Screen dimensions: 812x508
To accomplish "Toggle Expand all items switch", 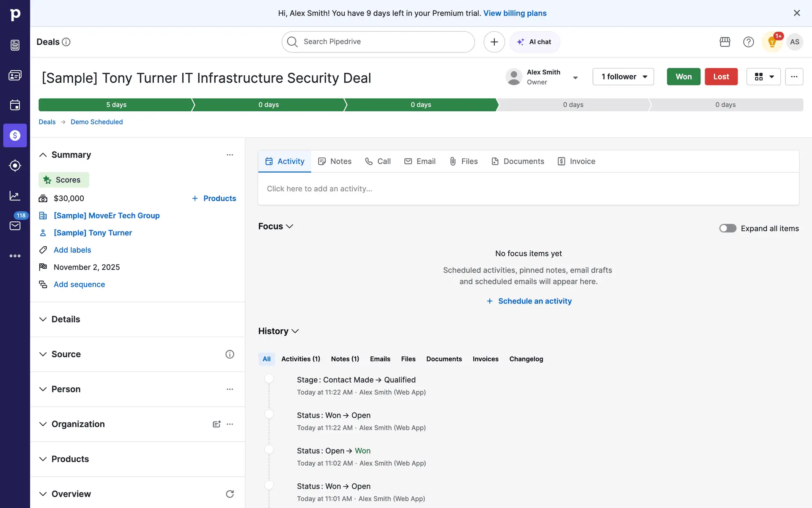I will (x=727, y=229).
